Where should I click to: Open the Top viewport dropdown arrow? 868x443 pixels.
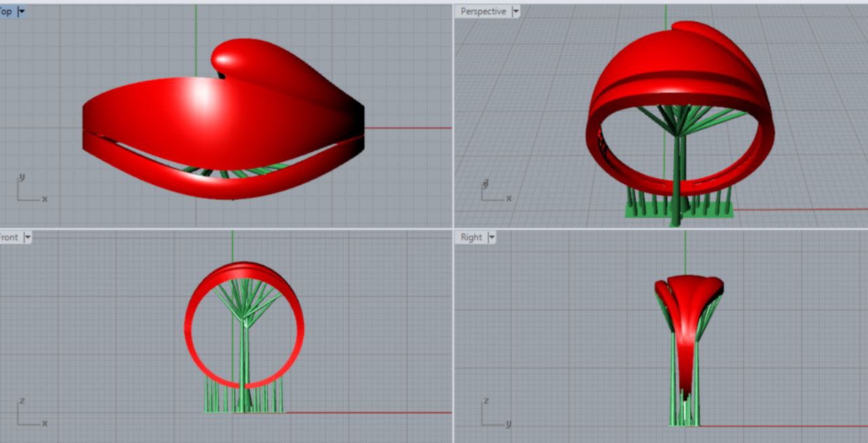pos(22,12)
